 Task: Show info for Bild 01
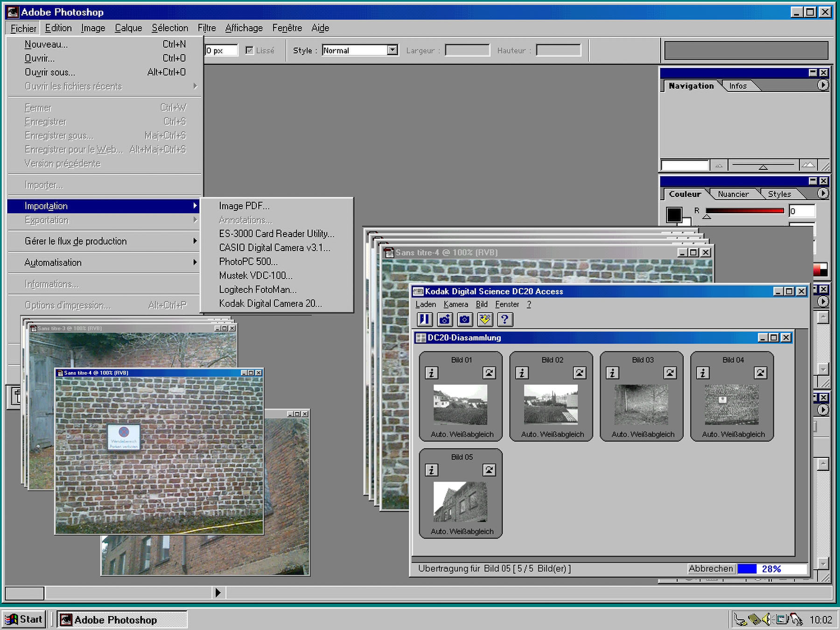[x=432, y=373]
